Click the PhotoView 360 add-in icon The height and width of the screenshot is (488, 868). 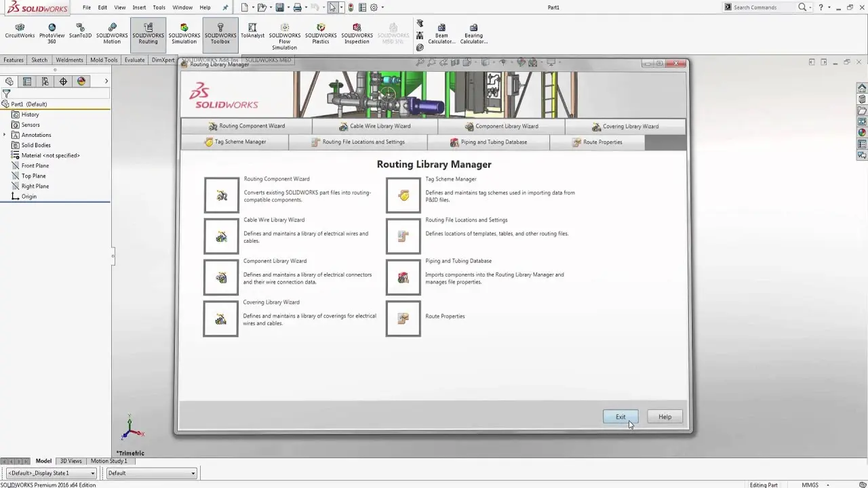click(x=52, y=34)
